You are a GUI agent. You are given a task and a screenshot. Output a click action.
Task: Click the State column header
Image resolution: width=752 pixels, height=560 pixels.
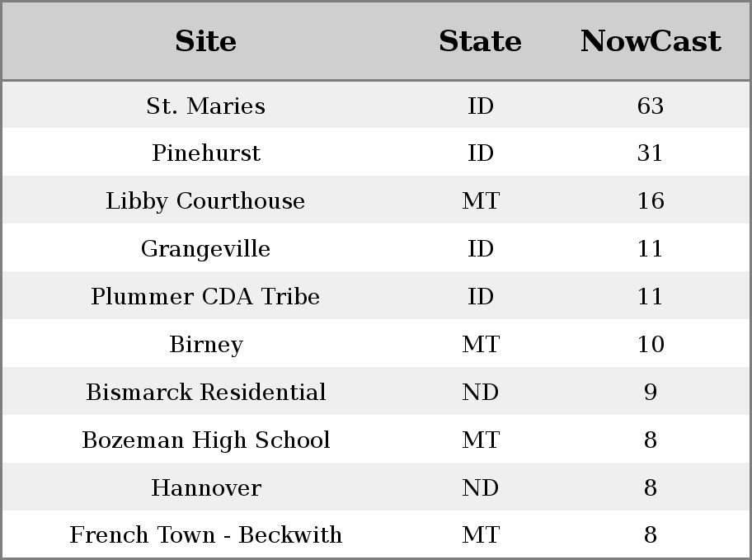click(x=480, y=40)
